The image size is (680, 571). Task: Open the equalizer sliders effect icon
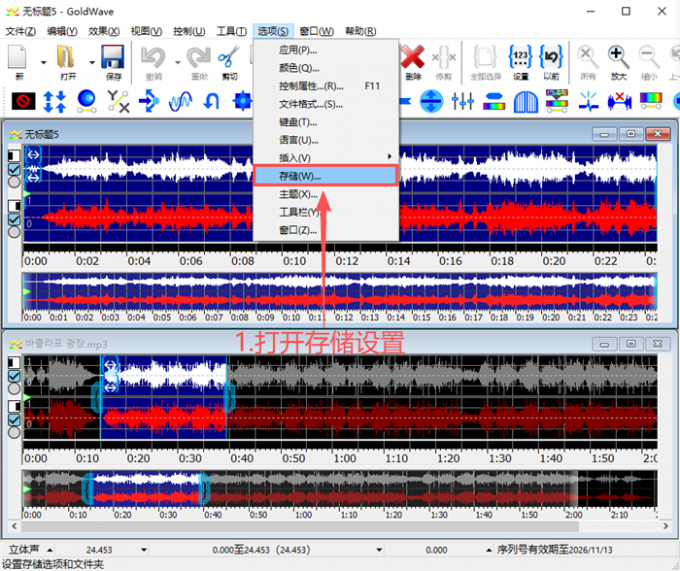(x=462, y=100)
